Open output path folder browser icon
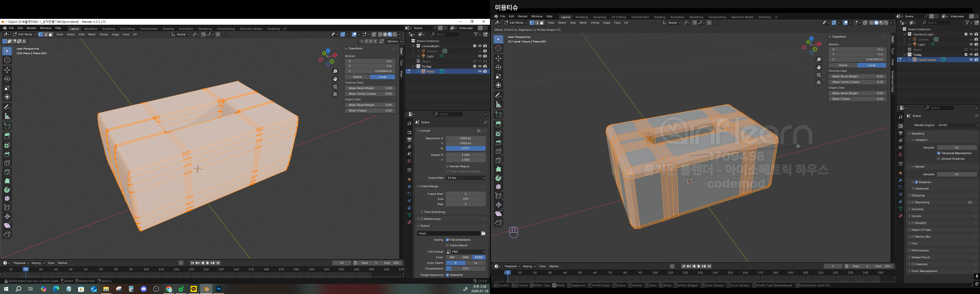This screenshot has height=294, width=980. pyautogui.click(x=483, y=233)
